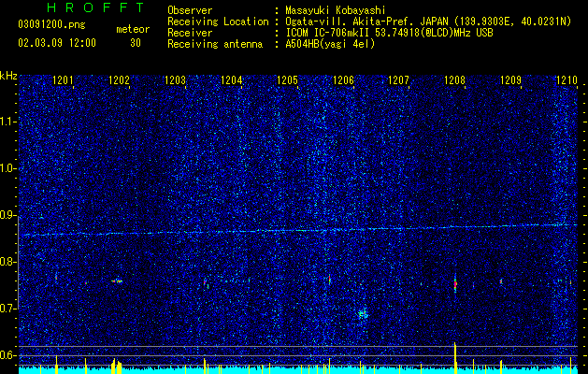This screenshot has width=588, height=374.
Task: Click the meteor count 30
Action: click(x=136, y=43)
